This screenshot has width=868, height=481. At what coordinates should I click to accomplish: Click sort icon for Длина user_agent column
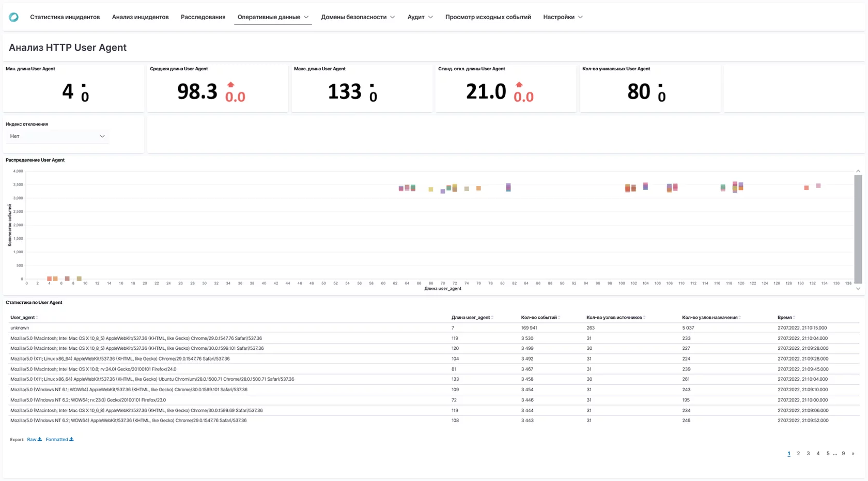[x=493, y=317]
